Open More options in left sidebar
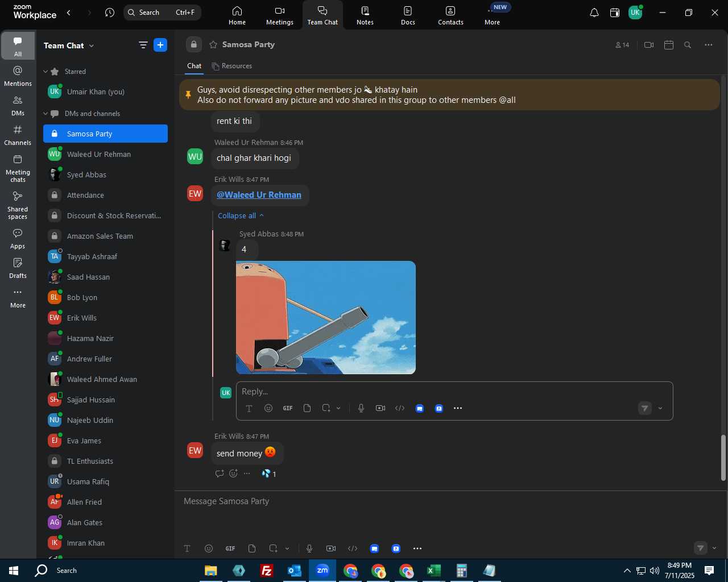Image resolution: width=728 pixels, height=582 pixels. [18, 298]
